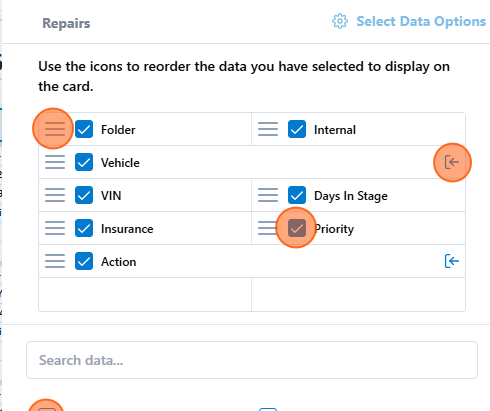Image resolution: width=490 pixels, height=411 pixels.
Task: Click the drag handle beside Priority
Action: (x=267, y=228)
